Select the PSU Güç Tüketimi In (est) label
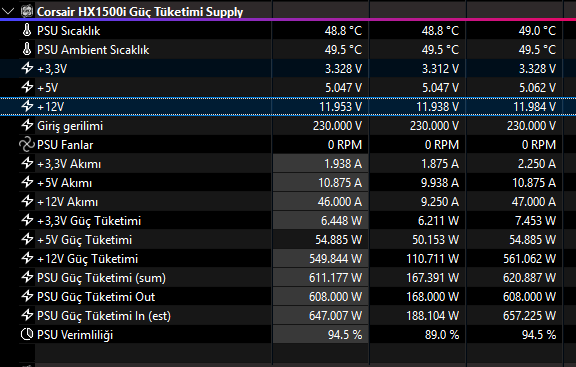Viewport: 576px width, 367px height. click(104, 316)
